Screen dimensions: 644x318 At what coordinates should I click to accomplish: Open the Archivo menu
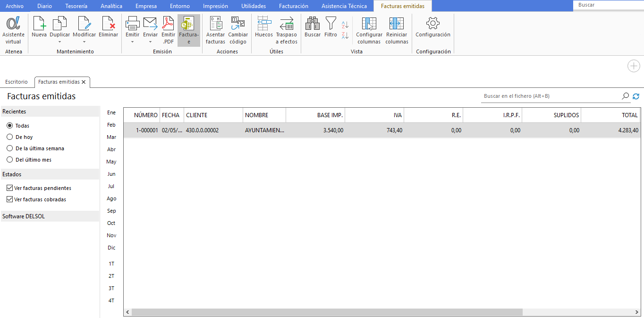point(14,6)
